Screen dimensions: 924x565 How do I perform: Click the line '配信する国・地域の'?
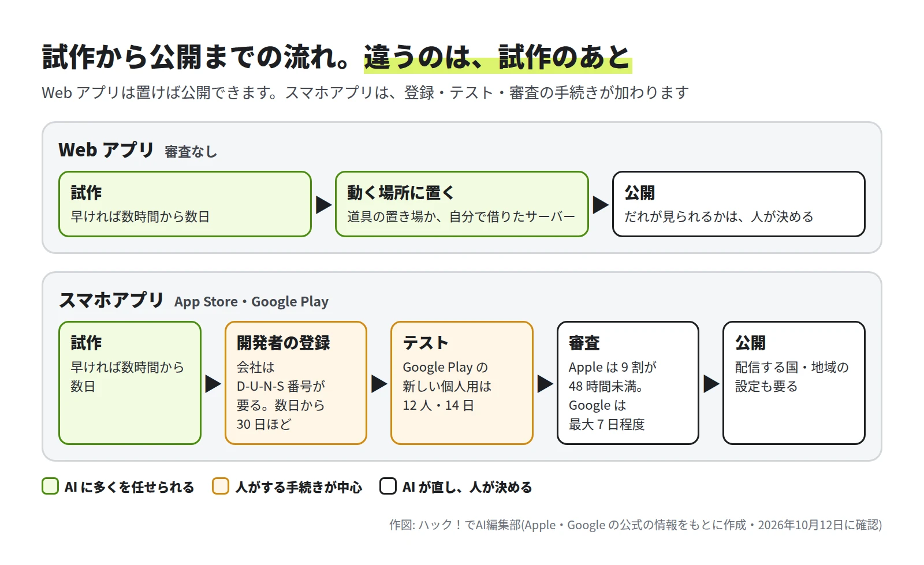(x=792, y=367)
